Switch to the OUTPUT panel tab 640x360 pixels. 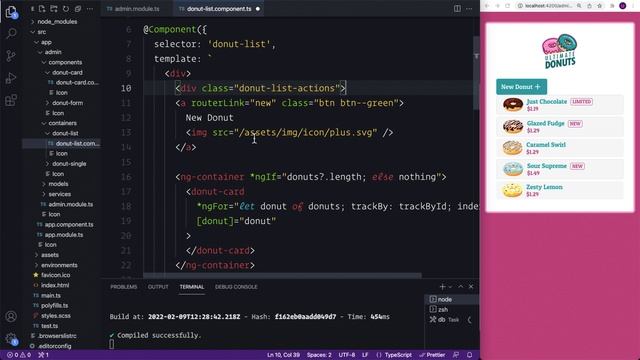click(158, 287)
